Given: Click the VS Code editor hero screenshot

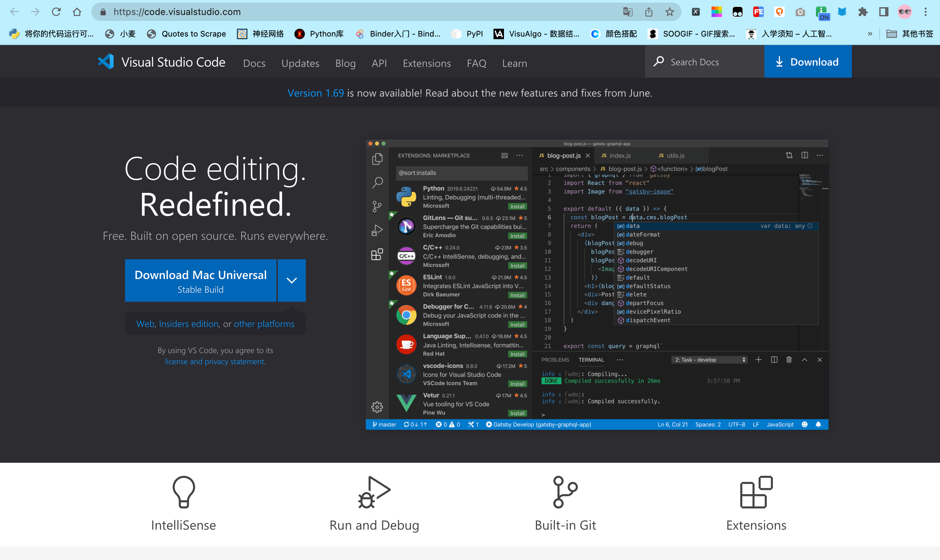Looking at the screenshot, I should point(597,285).
